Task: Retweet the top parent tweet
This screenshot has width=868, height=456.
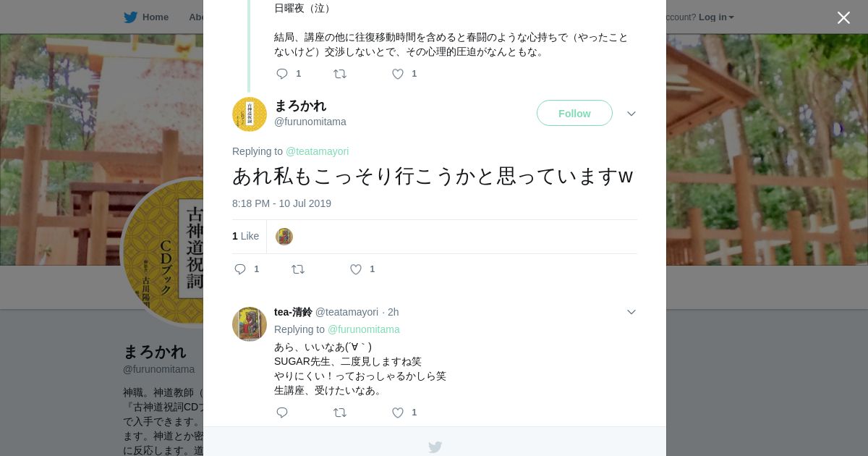Action: click(x=340, y=74)
